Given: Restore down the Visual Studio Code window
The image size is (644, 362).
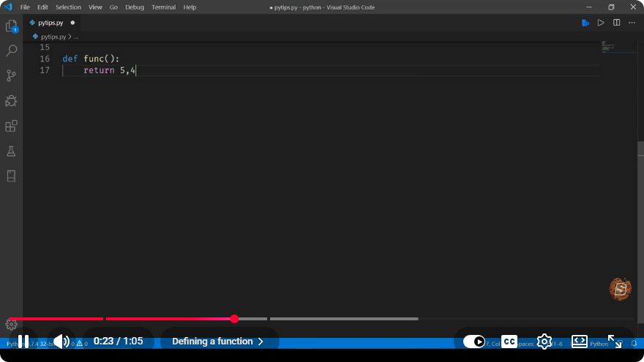Looking at the screenshot, I should pyautogui.click(x=611, y=7).
